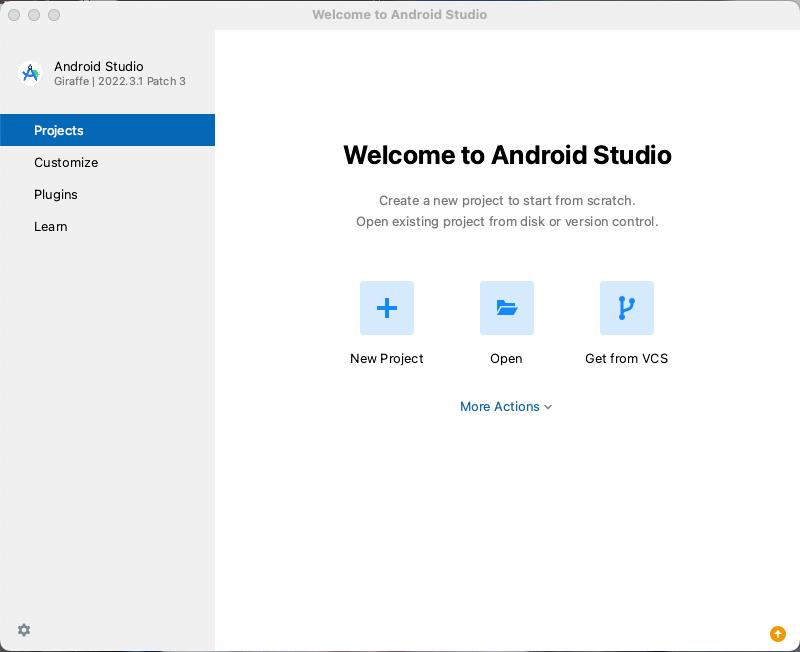Screen dimensions: 800x652
Task: Go to the Learn tab
Action: click(x=107, y=227)
